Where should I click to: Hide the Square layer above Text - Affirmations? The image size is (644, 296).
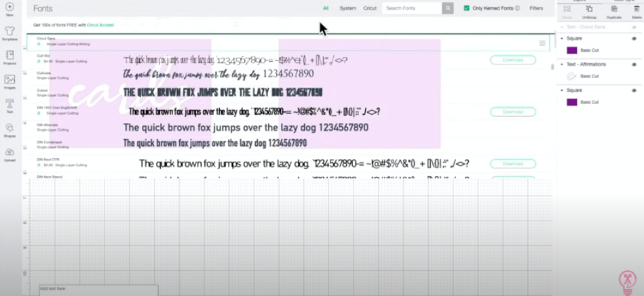click(634, 39)
